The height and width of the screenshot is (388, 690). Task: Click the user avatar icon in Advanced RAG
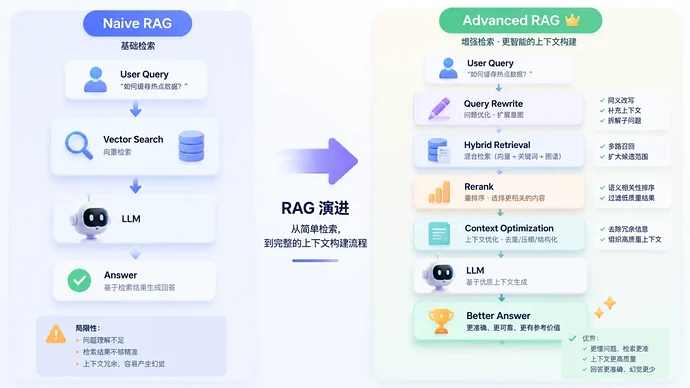pos(448,68)
